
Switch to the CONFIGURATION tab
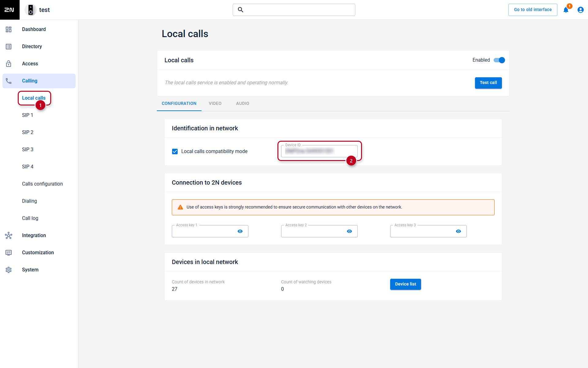click(179, 104)
